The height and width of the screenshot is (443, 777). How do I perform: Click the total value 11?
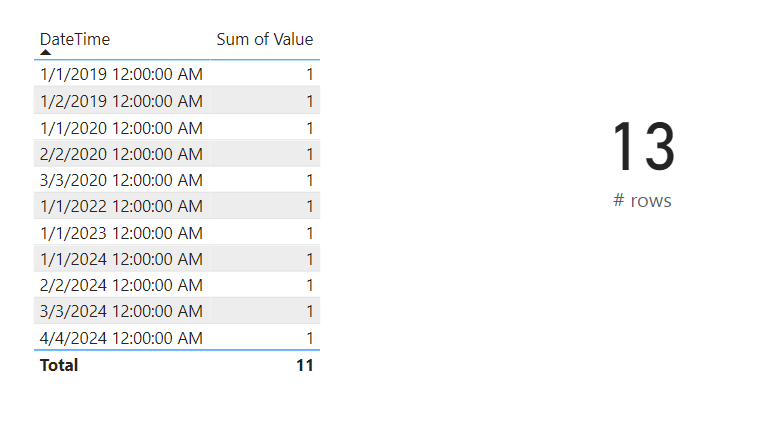coord(304,365)
